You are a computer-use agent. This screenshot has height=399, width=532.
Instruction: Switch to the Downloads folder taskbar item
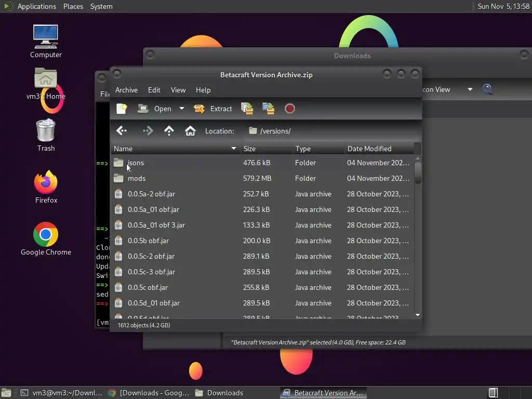point(219,393)
